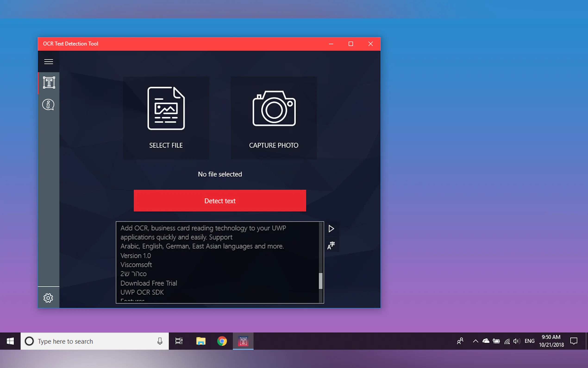Click the translate text icon
588x368 pixels.
click(331, 246)
